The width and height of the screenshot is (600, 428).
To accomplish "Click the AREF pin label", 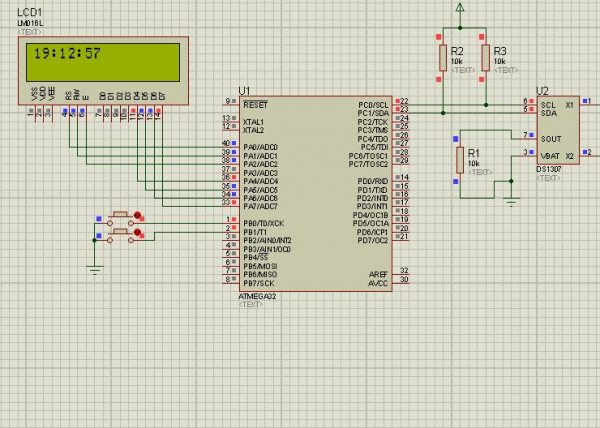I will [x=378, y=275].
